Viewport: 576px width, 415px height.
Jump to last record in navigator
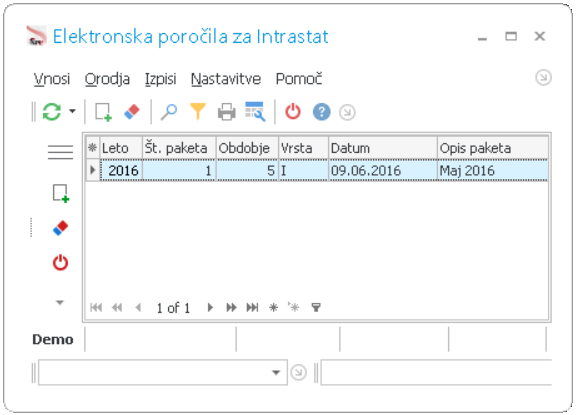point(252,307)
